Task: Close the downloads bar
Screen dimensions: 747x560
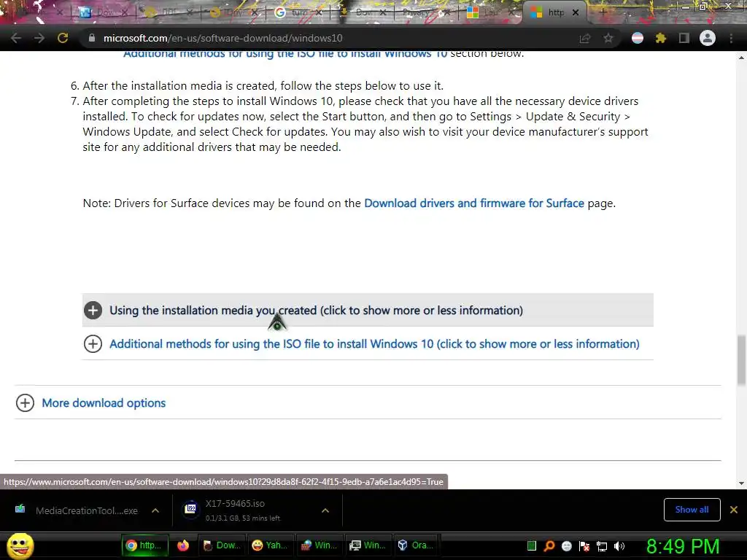Action: pyautogui.click(x=734, y=510)
